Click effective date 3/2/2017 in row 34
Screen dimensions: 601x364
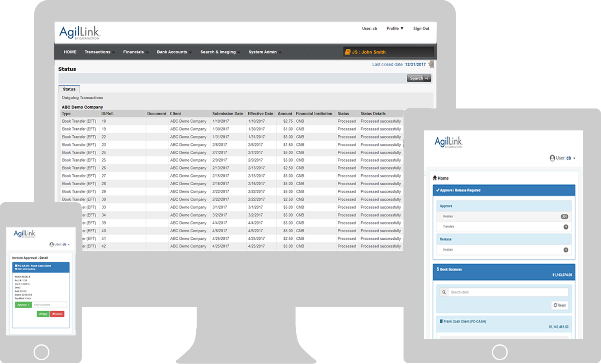pos(255,215)
